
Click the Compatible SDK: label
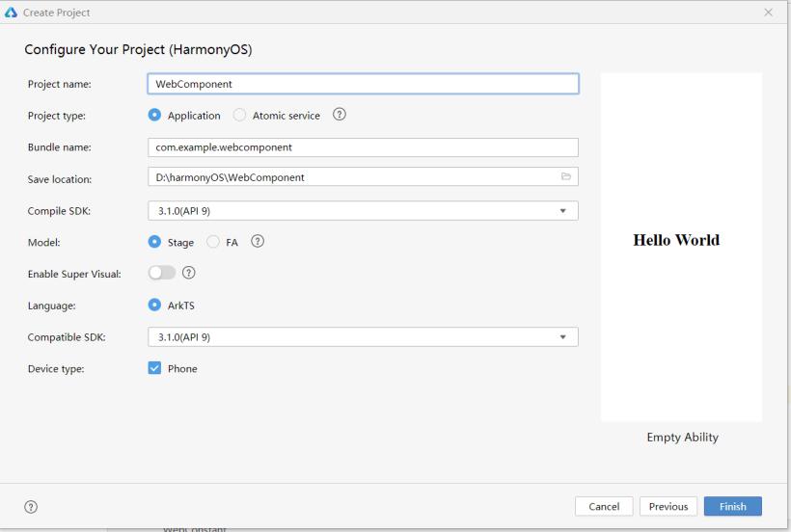coord(67,337)
